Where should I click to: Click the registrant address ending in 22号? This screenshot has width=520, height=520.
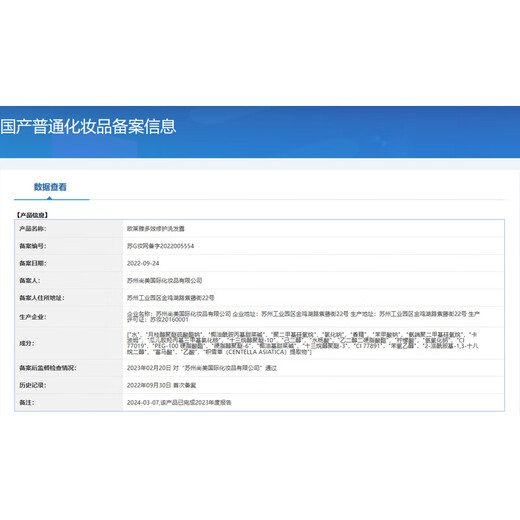coord(170,298)
